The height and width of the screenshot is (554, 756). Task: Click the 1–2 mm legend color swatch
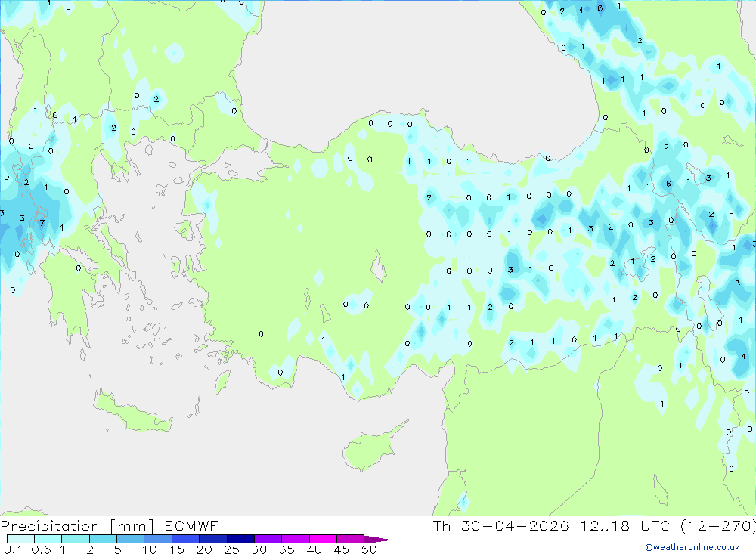pyautogui.click(x=76, y=539)
